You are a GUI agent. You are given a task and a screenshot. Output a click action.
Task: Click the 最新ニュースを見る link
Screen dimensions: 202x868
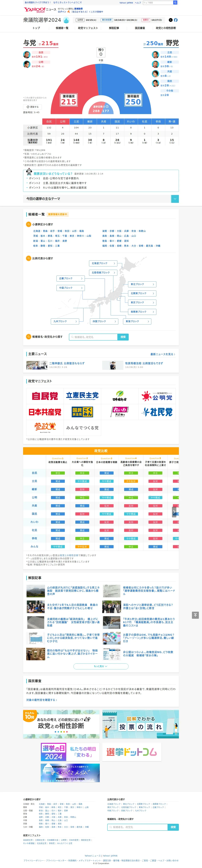(x=163, y=354)
